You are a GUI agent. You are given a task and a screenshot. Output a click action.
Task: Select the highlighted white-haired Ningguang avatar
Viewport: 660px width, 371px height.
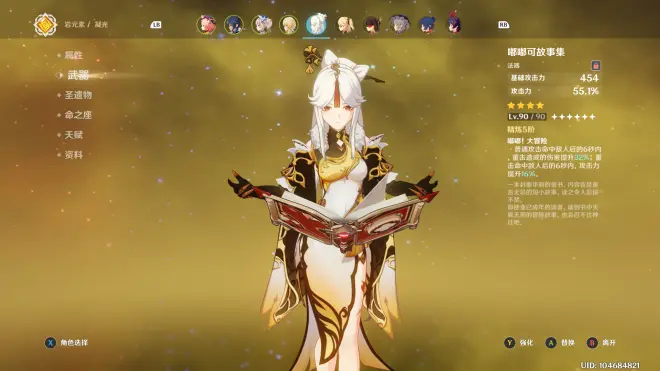pyautogui.click(x=317, y=24)
